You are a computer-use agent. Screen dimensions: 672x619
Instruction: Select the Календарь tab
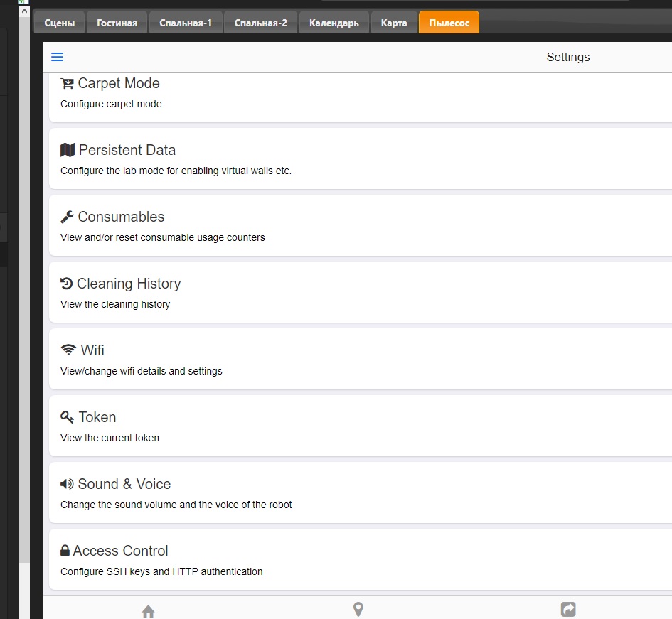click(x=334, y=23)
